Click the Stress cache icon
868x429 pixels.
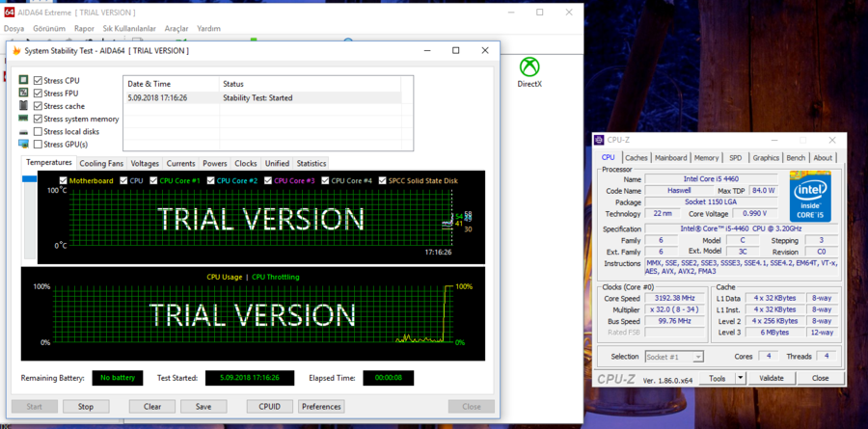tap(24, 106)
